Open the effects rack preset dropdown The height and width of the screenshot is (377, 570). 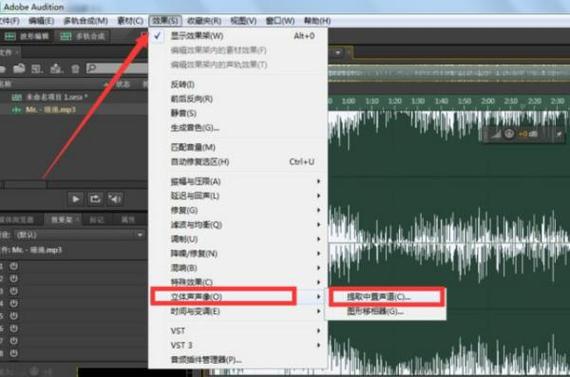pyautogui.click(x=140, y=235)
